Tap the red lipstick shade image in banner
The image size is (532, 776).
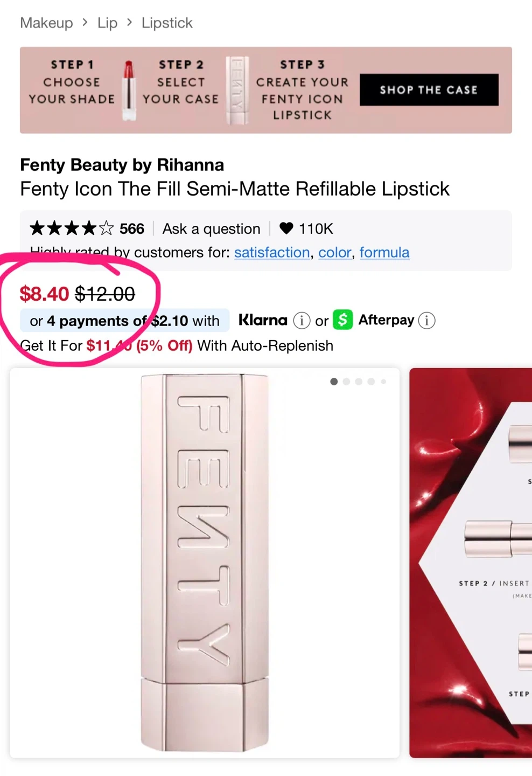click(129, 90)
